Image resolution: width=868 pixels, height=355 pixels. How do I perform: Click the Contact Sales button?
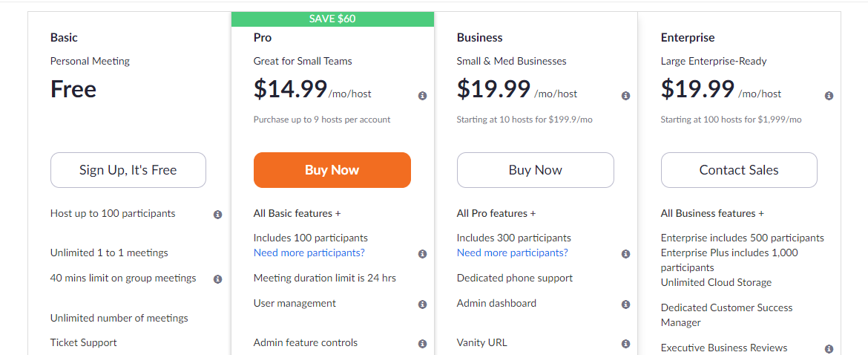point(739,170)
